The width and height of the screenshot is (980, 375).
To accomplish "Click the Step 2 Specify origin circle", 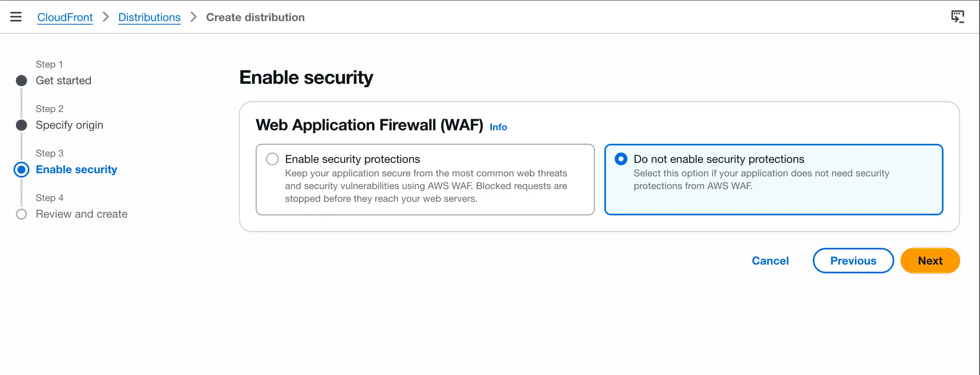I will pos(21,125).
